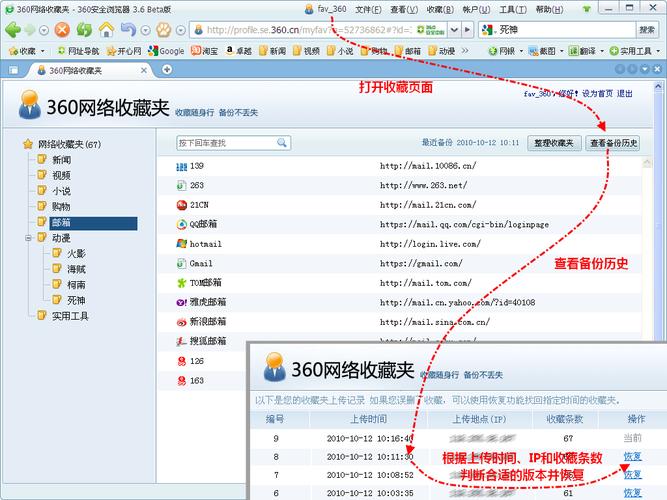Open the 文件(F) menu
This screenshot has height=500, width=667.
tap(368, 9)
